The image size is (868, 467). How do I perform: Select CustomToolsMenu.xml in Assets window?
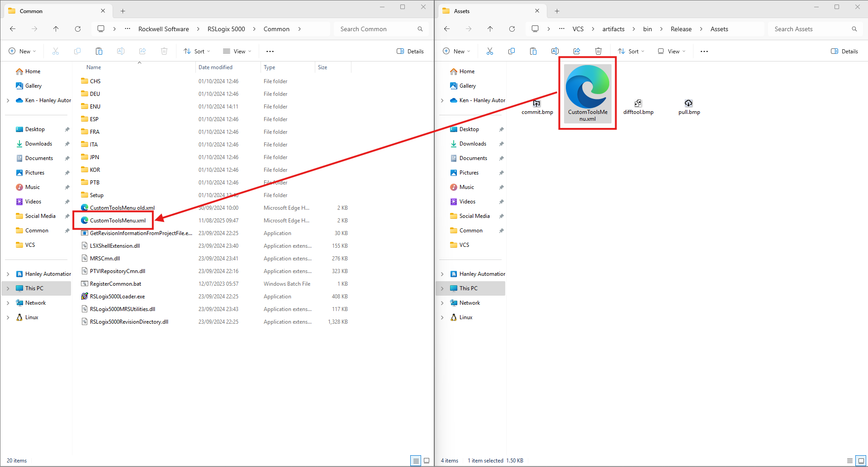click(x=588, y=94)
